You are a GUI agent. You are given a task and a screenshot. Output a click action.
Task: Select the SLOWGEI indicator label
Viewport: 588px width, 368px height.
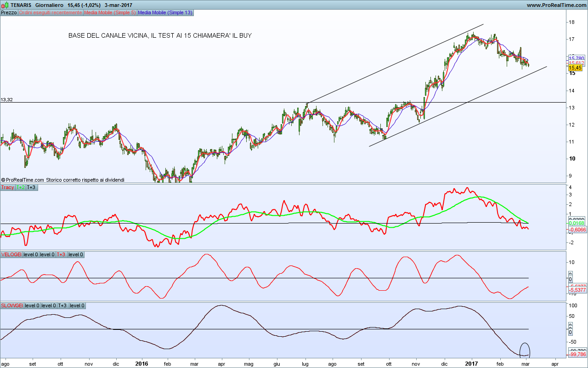12,305
